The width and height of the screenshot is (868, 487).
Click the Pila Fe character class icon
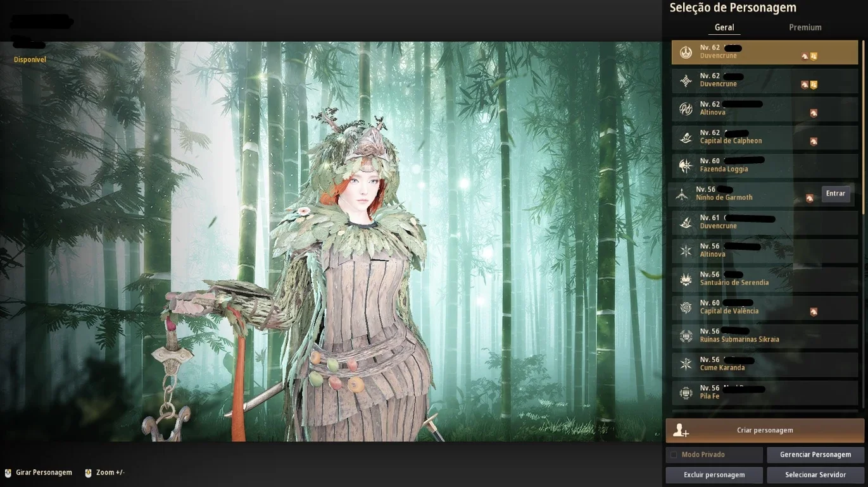(686, 393)
